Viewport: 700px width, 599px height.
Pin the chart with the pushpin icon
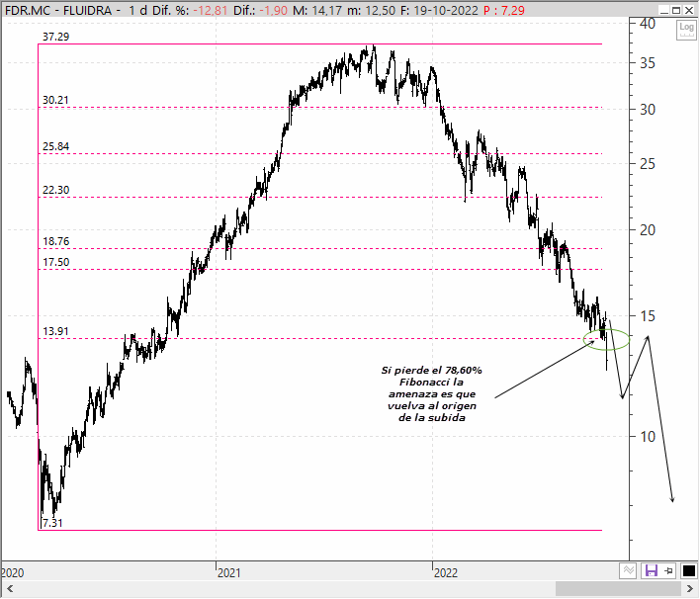click(668, 570)
